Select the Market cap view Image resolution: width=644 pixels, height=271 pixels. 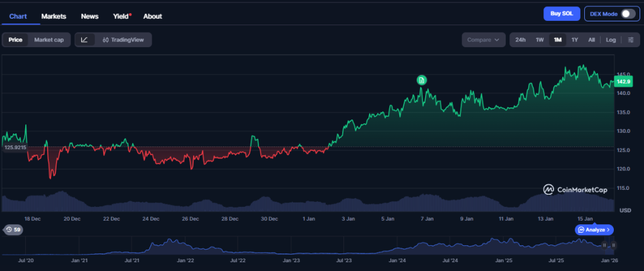[x=49, y=40]
